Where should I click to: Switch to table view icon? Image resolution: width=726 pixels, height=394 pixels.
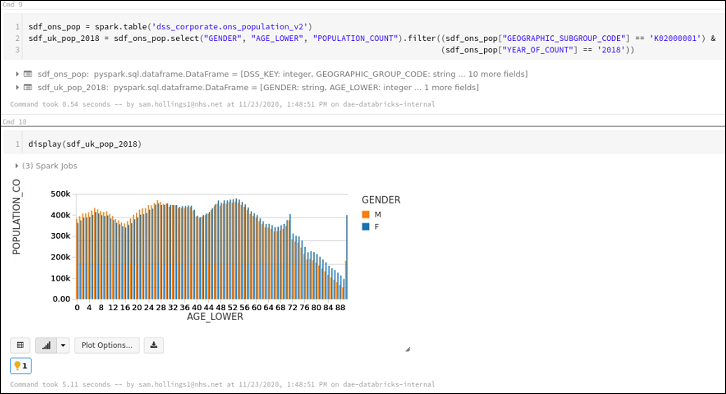(20, 345)
